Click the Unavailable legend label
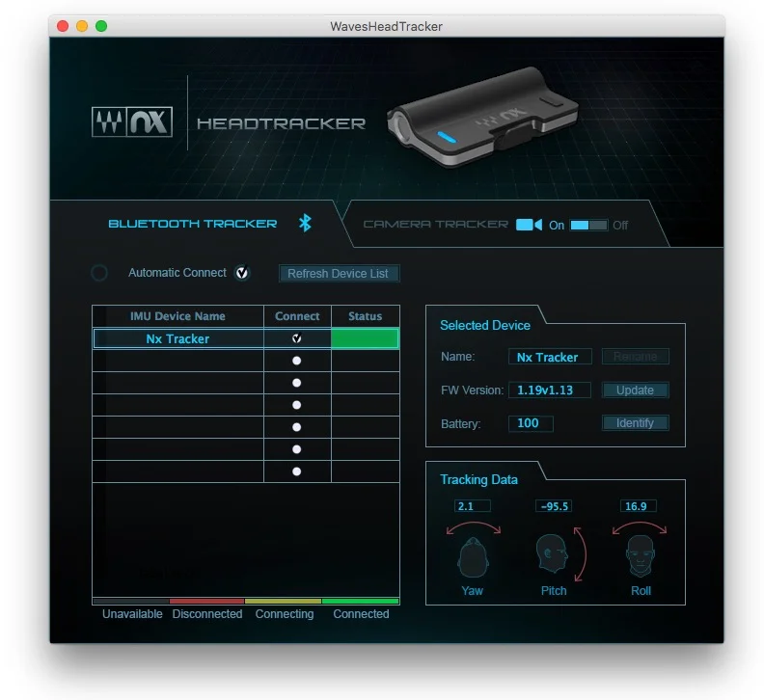 pos(132,614)
